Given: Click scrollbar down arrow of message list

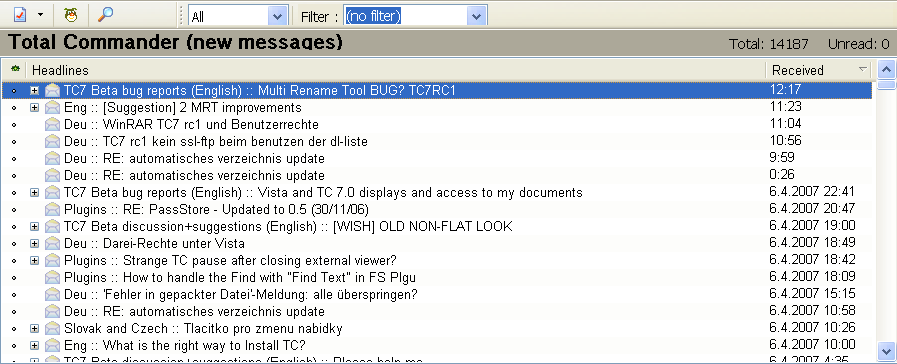Looking at the screenshot, I should (x=886, y=350).
